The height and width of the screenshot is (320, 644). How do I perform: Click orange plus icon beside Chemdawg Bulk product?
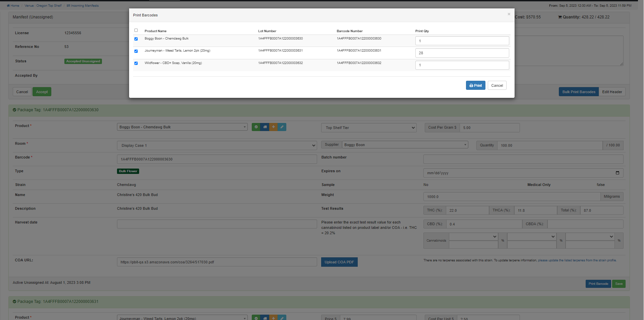pos(273,127)
